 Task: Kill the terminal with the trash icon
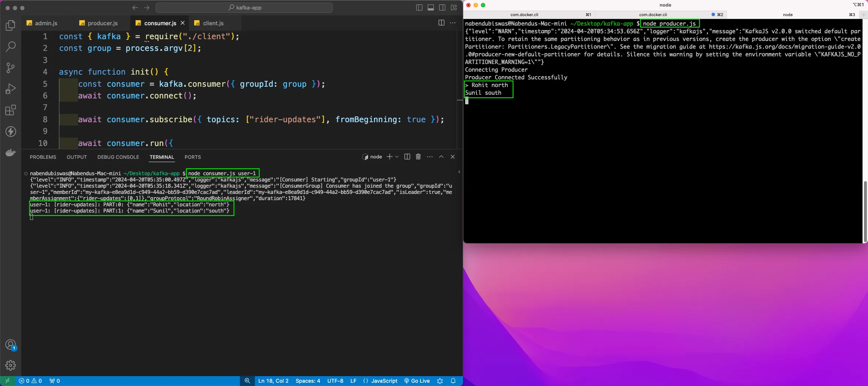tap(418, 157)
